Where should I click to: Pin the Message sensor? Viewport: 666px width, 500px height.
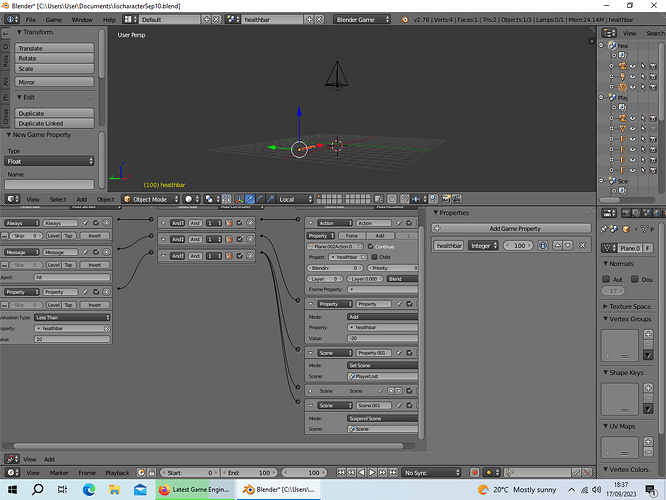85,252
